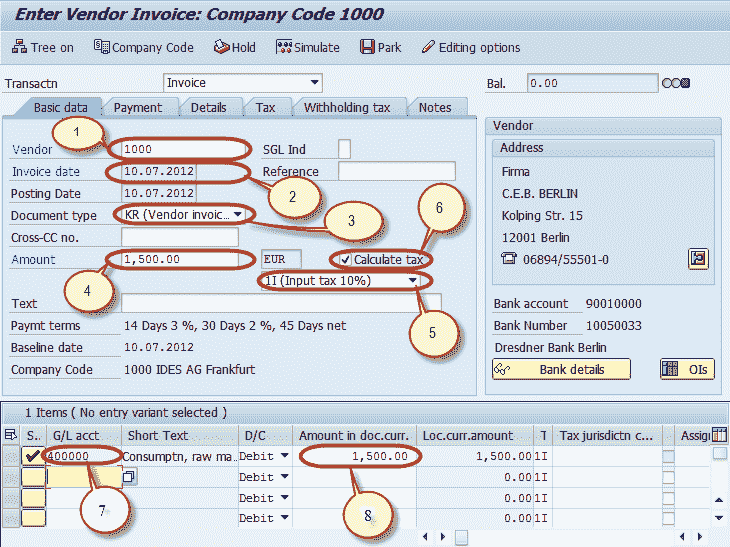Click the glasses icon on Bank details
This screenshot has width=730, height=547.
coord(502,370)
